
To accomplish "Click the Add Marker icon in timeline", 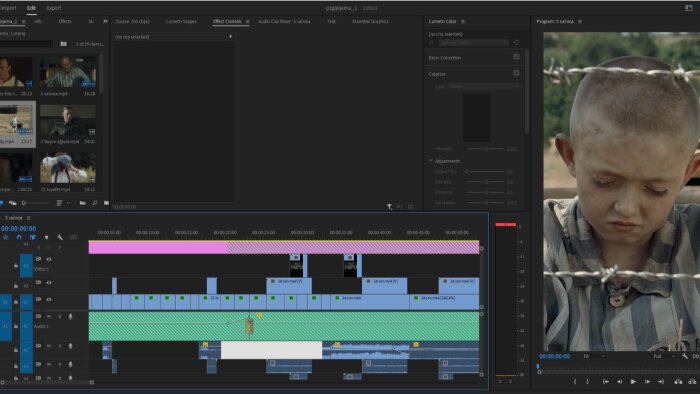I will point(46,237).
